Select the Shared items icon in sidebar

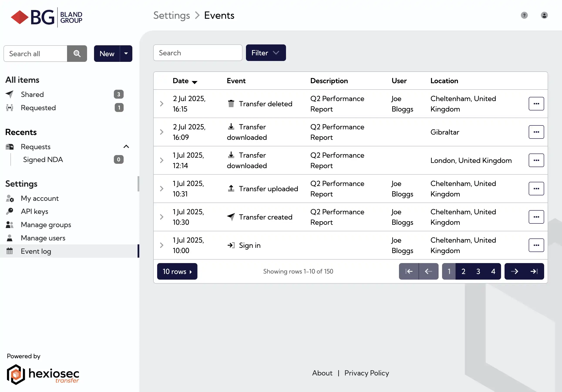click(10, 94)
